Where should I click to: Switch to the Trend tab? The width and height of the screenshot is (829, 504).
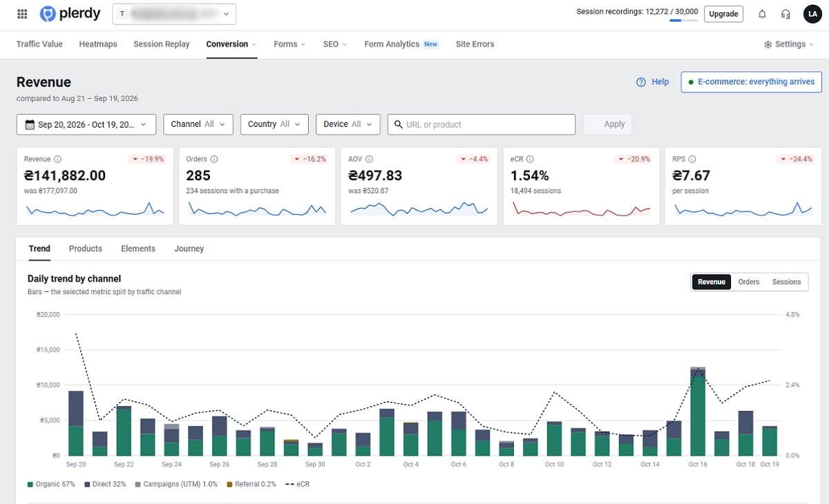(x=39, y=249)
